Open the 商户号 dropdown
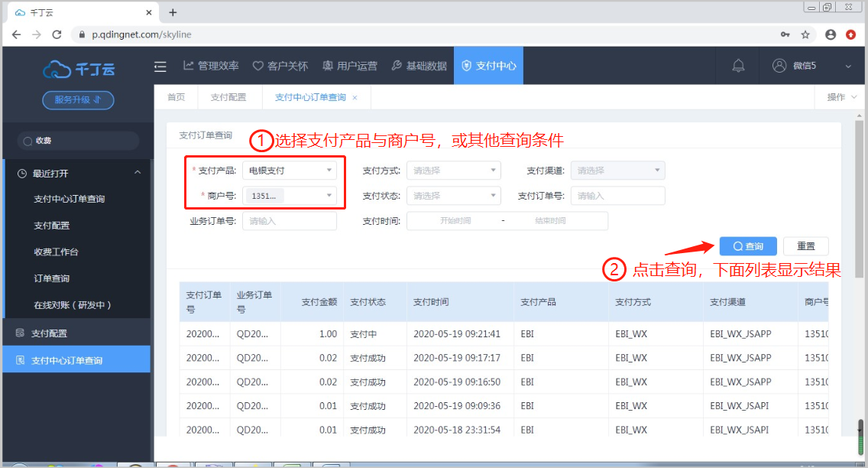Image resolution: width=868 pixels, height=468 pixels. click(290, 196)
